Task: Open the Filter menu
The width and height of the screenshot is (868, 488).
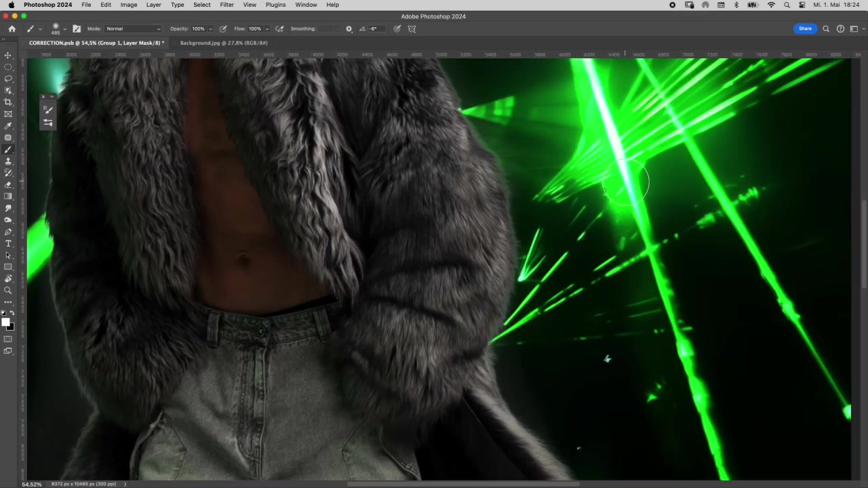Action: coord(226,5)
